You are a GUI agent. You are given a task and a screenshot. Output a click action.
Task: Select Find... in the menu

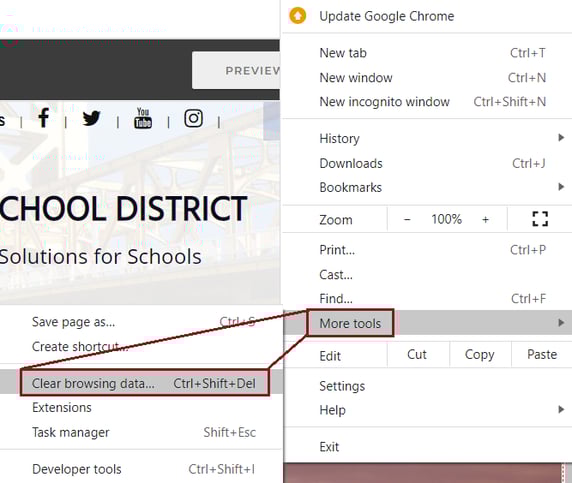click(x=427, y=298)
